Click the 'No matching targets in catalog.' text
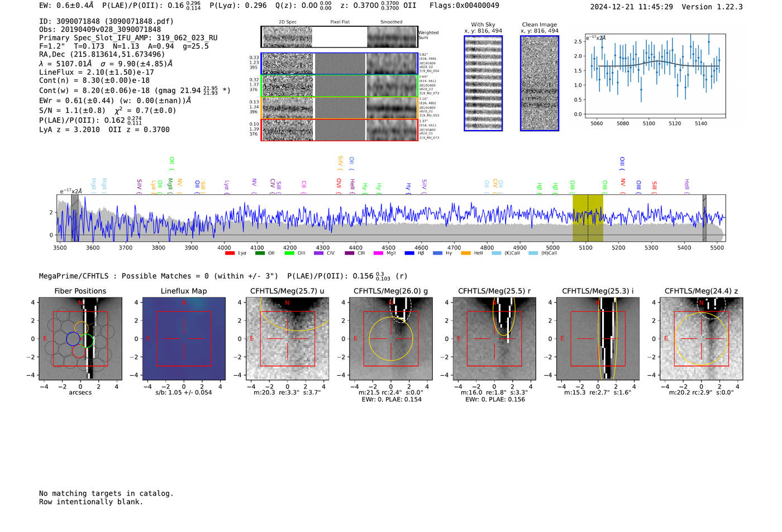Viewport: 782px width, 532px height. click(x=106, y=493)
